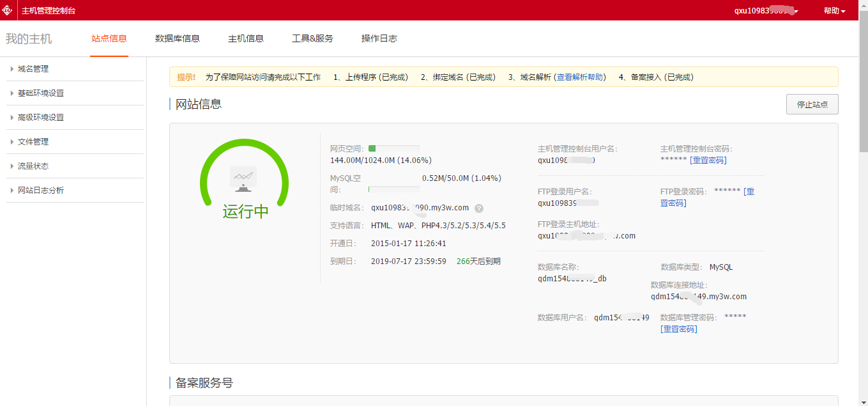Expand the 网站日志分析 sidebar section
Viewport: 868px width, 406px height.
pyautogui.click(x=41, y=191)
